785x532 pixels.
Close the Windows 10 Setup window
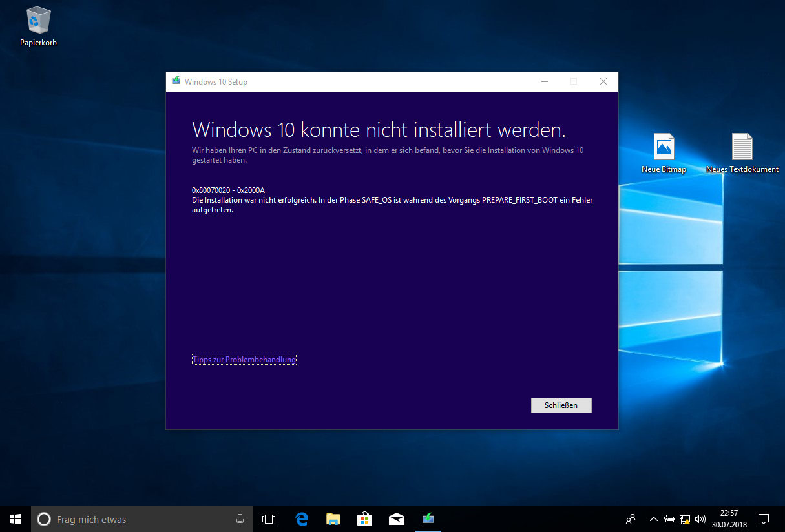603,81
